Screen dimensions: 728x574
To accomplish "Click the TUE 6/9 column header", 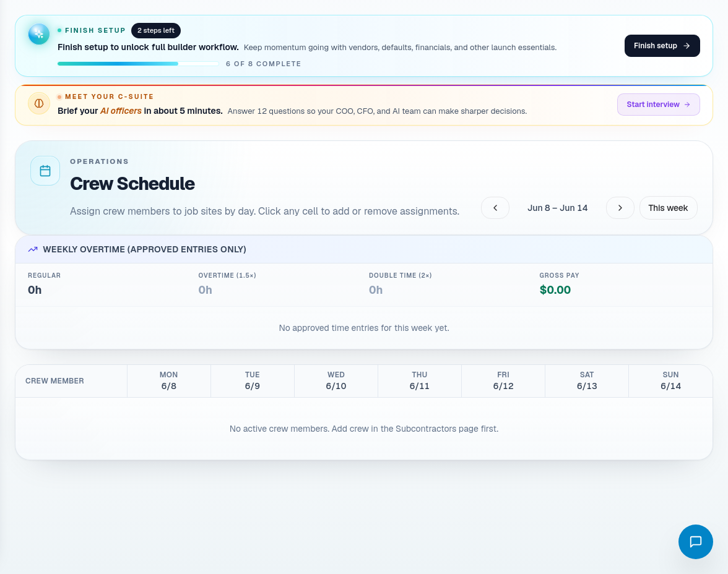I will 252,380.
